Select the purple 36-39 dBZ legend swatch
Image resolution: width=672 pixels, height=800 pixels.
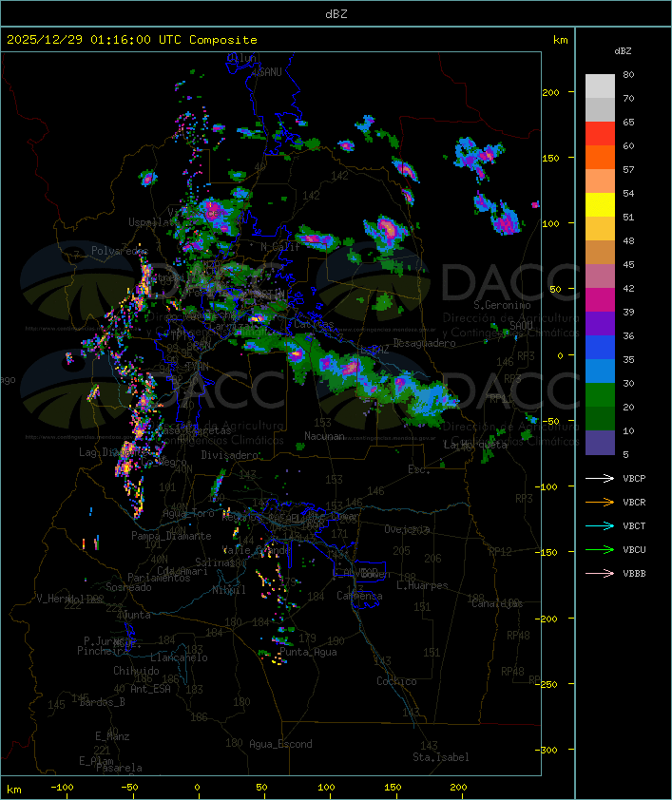point(600,324)
